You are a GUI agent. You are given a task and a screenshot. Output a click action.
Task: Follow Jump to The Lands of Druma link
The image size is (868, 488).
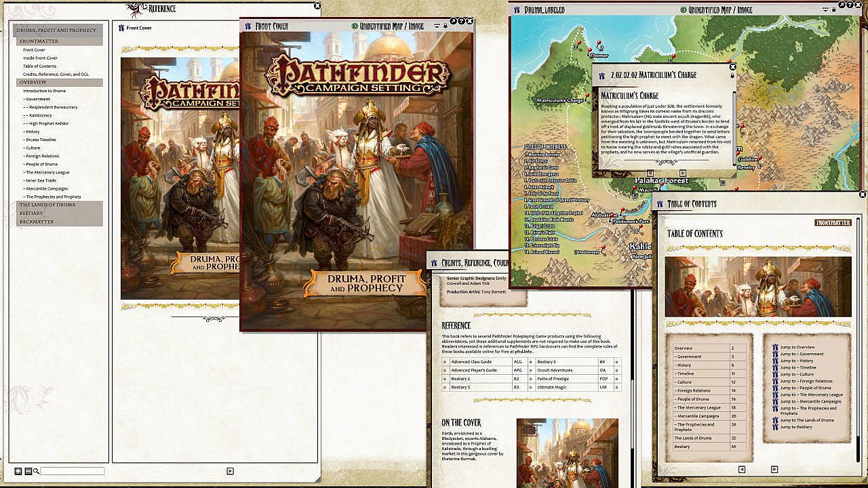point(807,420)
